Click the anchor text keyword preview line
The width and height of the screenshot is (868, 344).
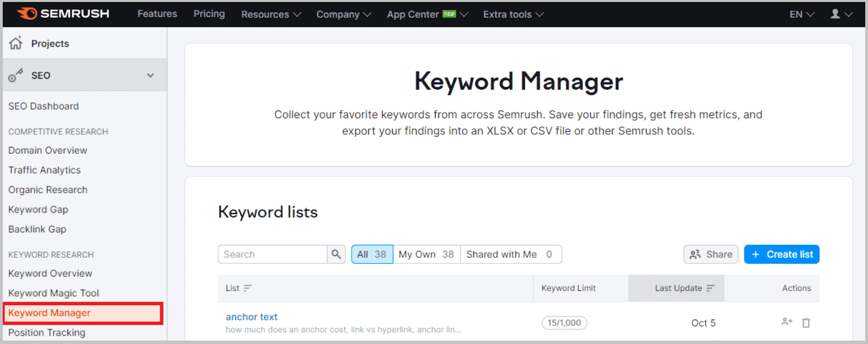[x=343, y=330]
